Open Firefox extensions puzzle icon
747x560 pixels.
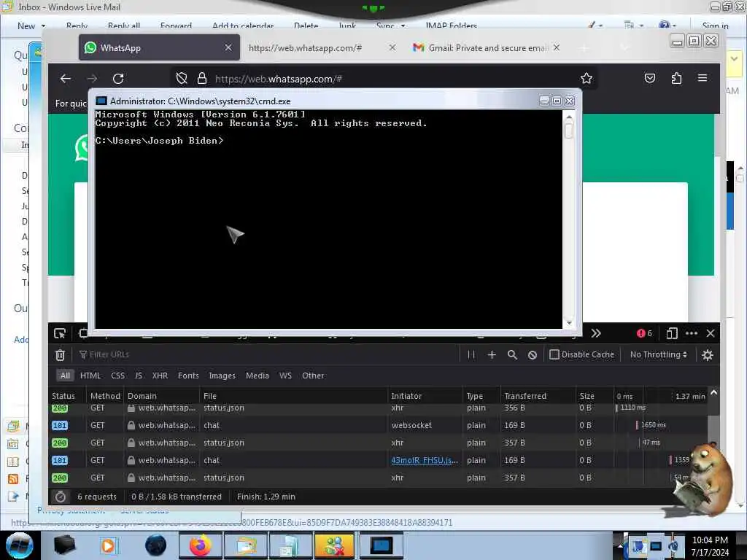click(x=676, y=78)
